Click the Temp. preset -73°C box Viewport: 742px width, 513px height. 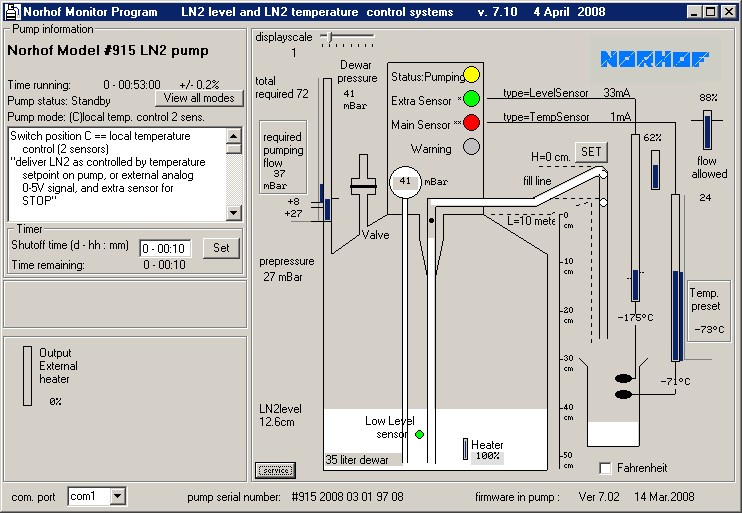(708, 310)
